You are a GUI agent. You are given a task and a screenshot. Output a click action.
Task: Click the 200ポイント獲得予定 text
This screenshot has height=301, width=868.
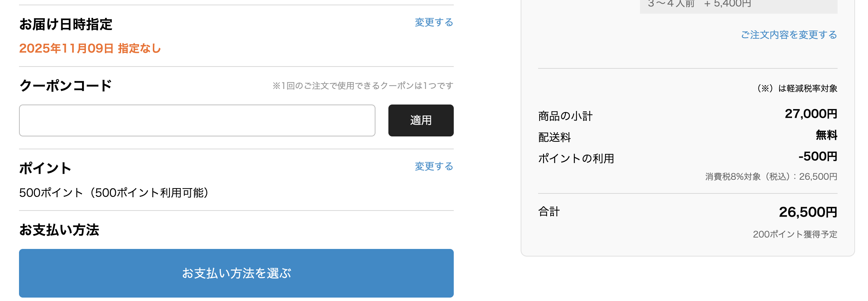point(795,234)
